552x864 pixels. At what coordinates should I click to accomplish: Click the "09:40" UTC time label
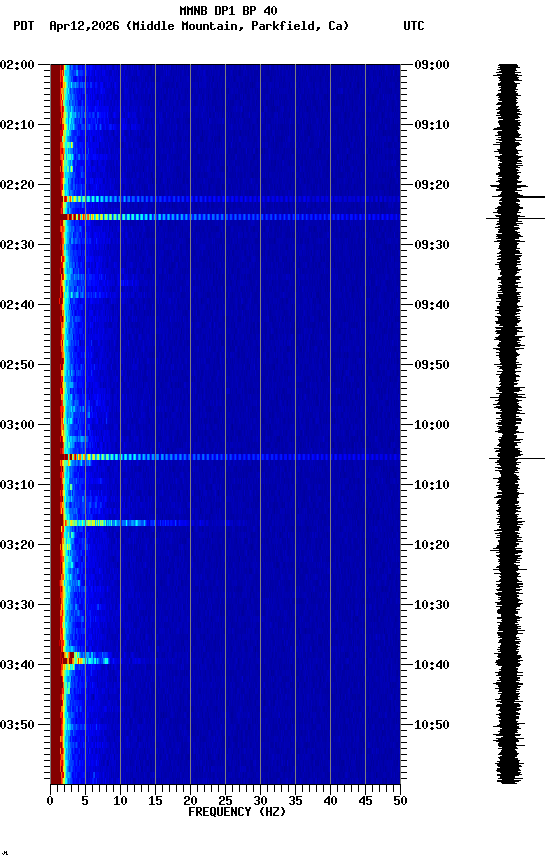(432, 305)
